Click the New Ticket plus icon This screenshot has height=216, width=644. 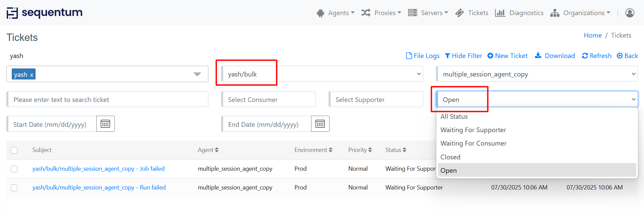[x=490, y=56]
